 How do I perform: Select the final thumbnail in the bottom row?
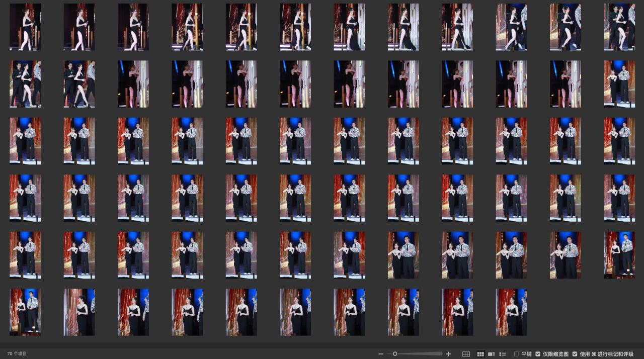coord(511,312)
